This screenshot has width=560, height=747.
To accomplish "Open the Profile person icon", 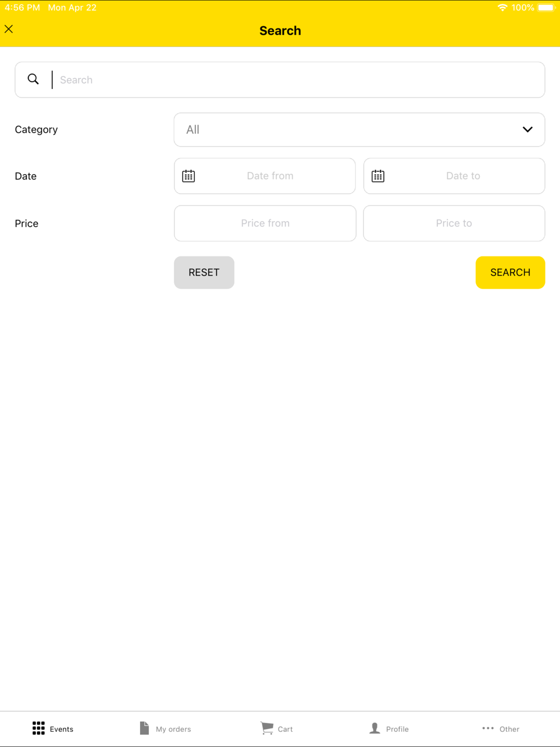I will click(375, 728).
